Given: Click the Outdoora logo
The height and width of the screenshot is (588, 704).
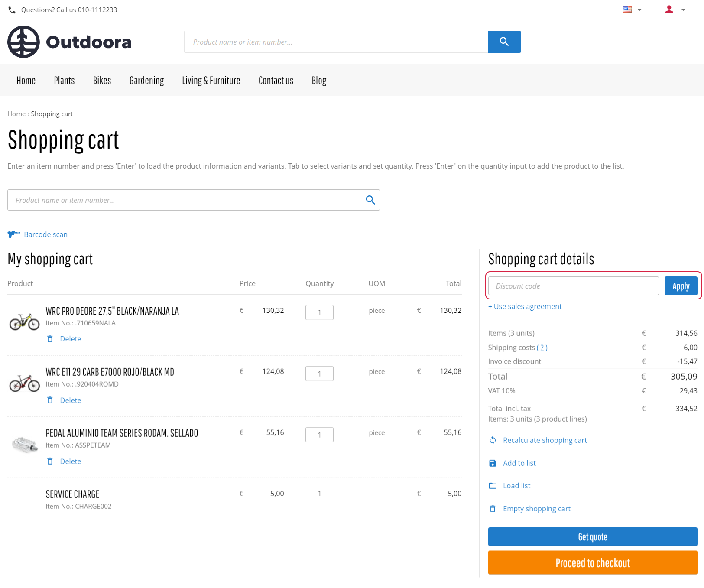Looking at the screenshot, I should click(69, 42).
